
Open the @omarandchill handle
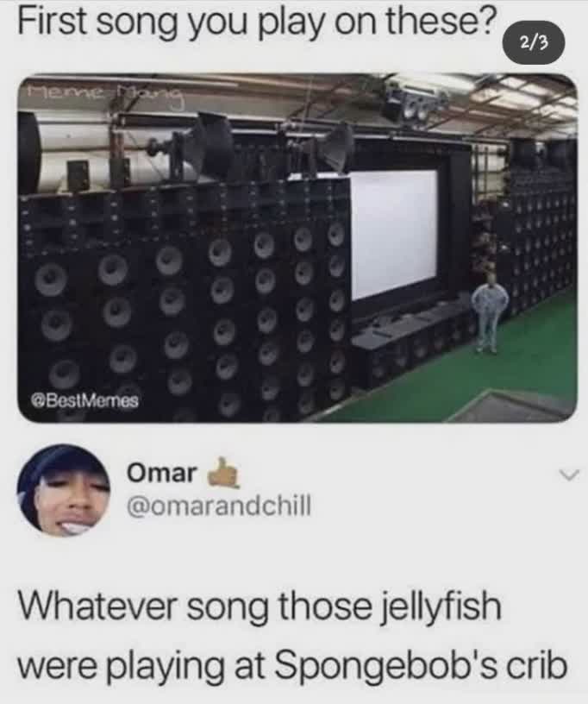pos(218,506)
